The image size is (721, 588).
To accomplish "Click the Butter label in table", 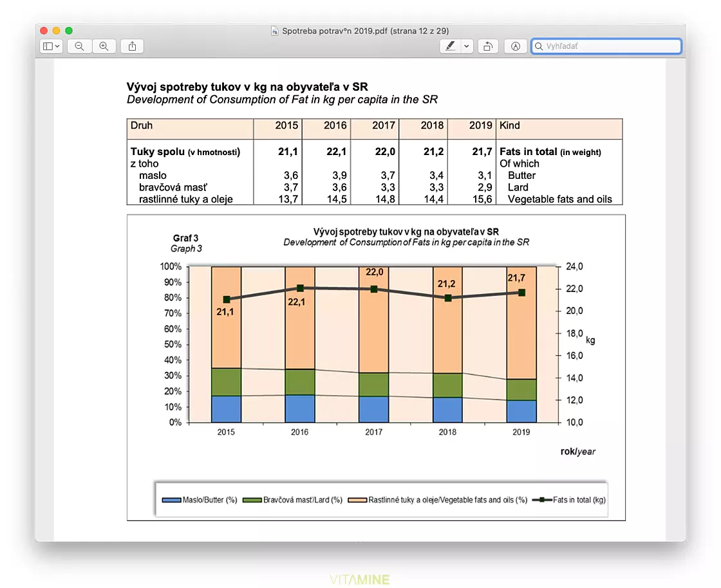I will point(522,176).
